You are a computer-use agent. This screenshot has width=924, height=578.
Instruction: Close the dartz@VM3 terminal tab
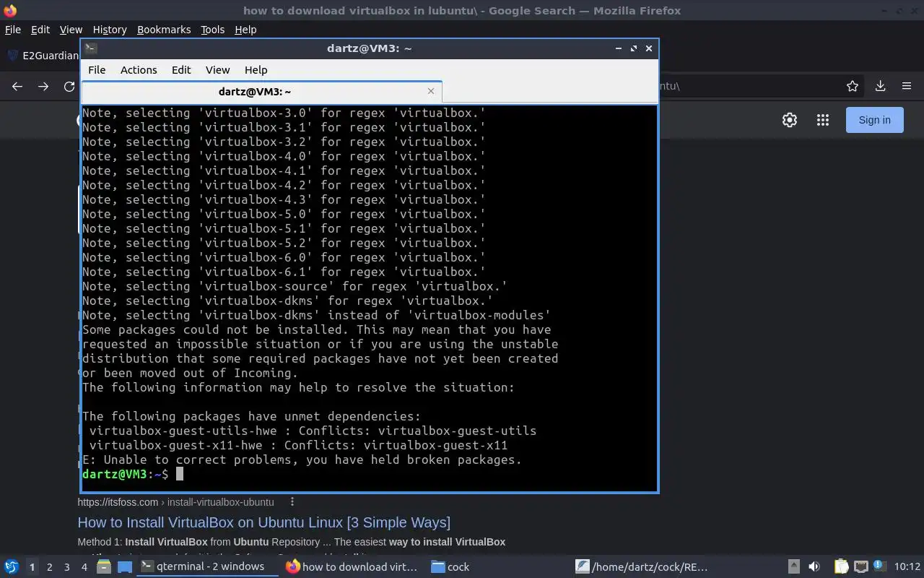(x=431, y=91)
